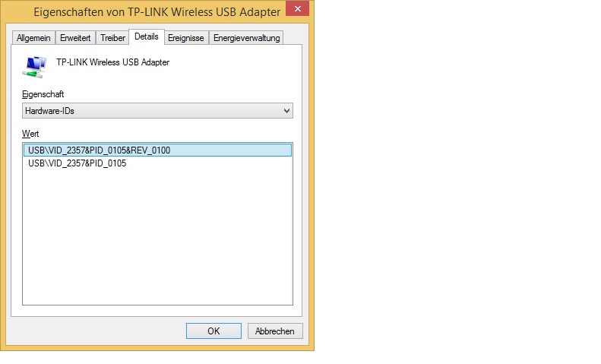Cancel via the Abbrechen button
601x364 pixels.
[275, 331]
